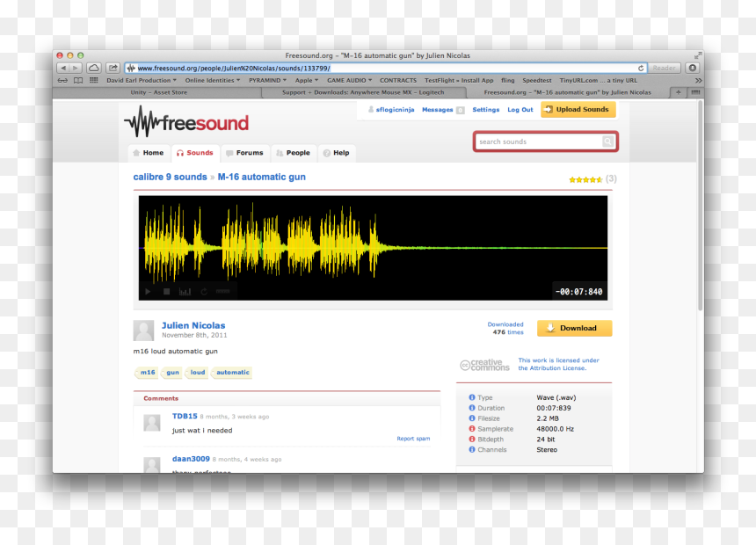The height and width of the screenshot is (545, 756).
Task: Click the Bitdepth info icon
Action: tap(471, 439)
